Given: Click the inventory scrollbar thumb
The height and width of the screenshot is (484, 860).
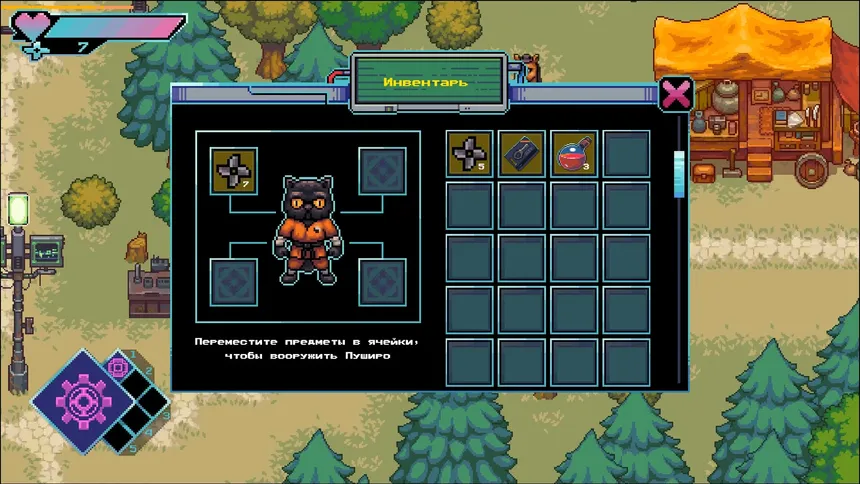Looking at the screenshot, I should [x=679, y=174].
